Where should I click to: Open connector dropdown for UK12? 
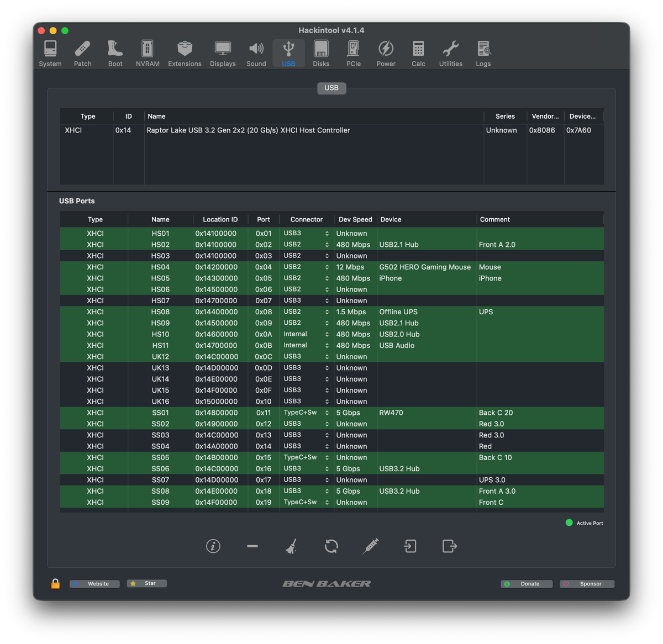(x=307, y=356)
